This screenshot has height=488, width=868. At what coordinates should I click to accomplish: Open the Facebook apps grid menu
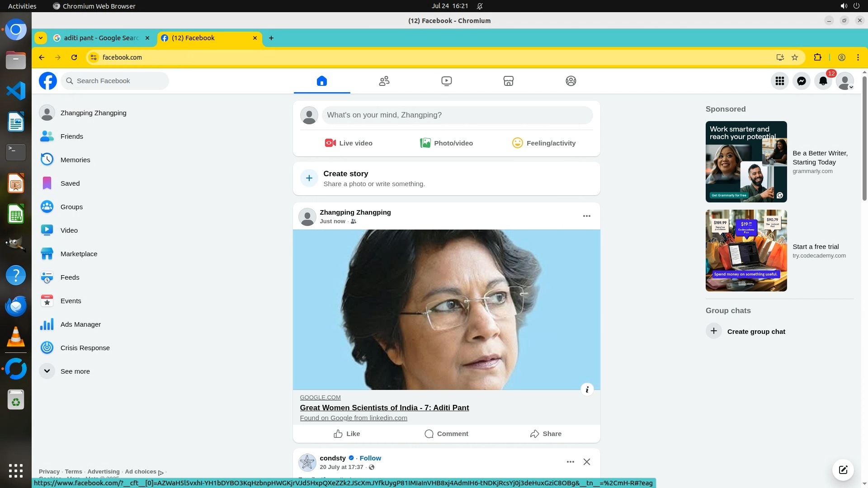779,81
